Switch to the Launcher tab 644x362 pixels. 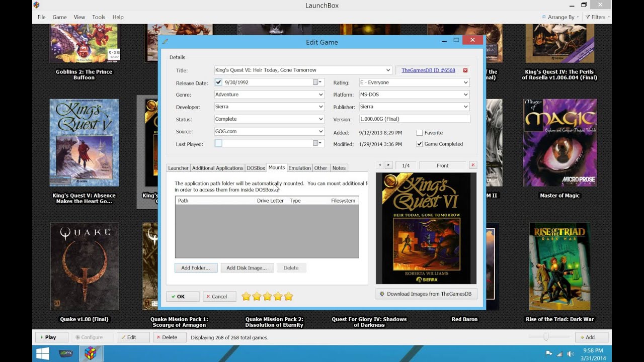[x=178, y=168]
